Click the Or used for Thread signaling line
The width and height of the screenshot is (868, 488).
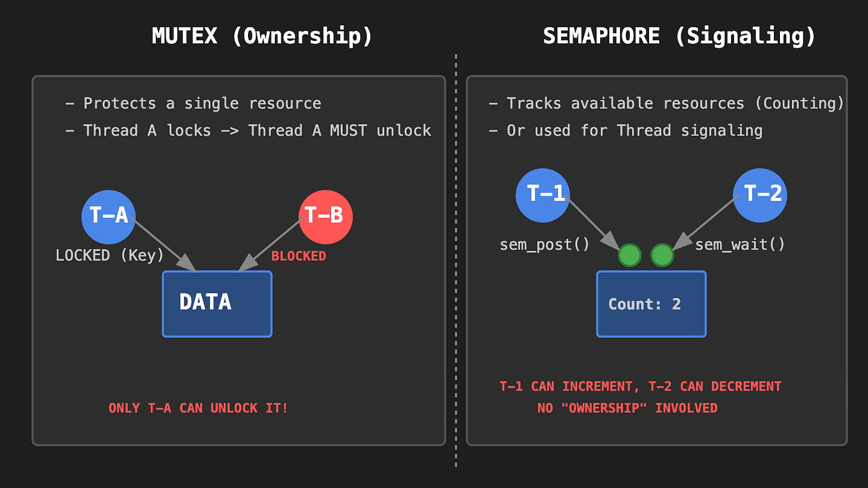(626, 131)
